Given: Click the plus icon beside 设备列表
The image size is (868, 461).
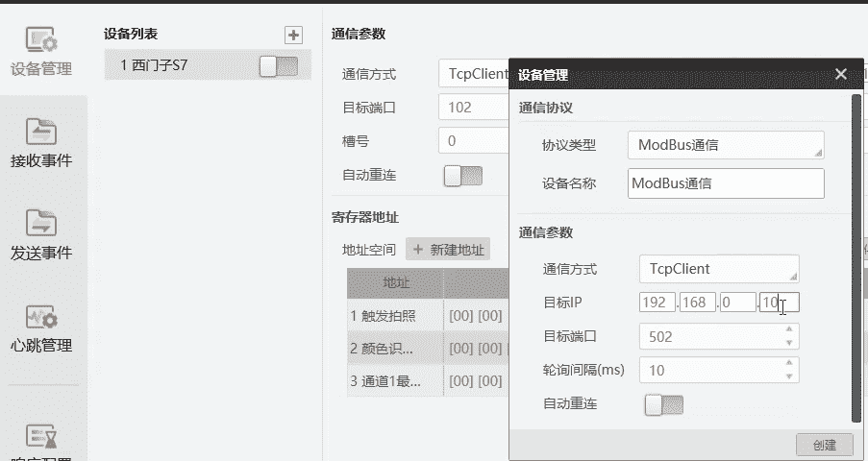Looking at the screenshot, I should click(x=293, y=35).
